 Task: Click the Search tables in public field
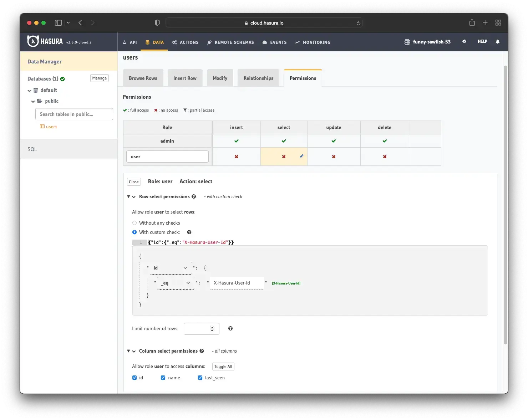click(x=74, y=114)
